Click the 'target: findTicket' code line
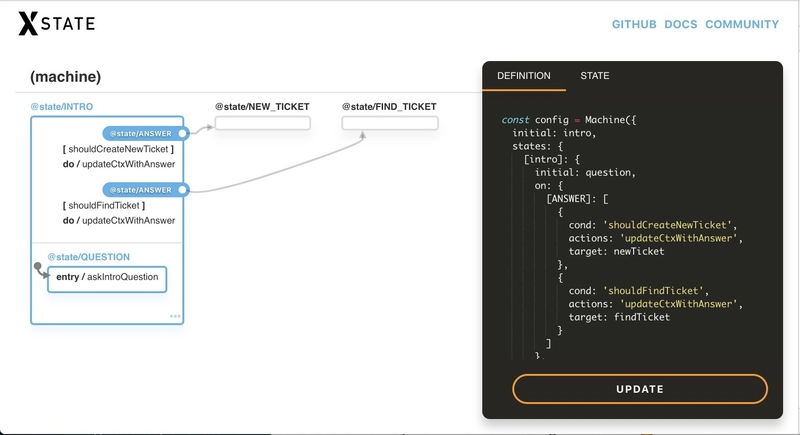This screenshot has width=800, height=435. click(619, 317)
